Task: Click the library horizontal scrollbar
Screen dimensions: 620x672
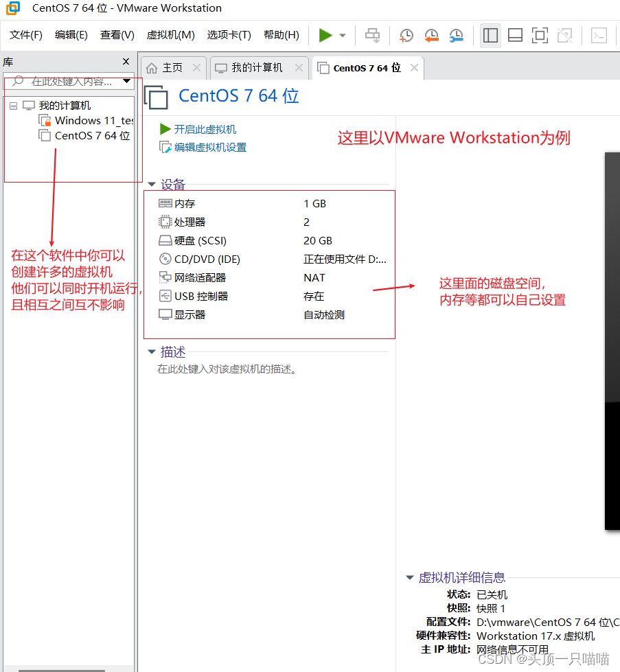Action: coord(62,671)
